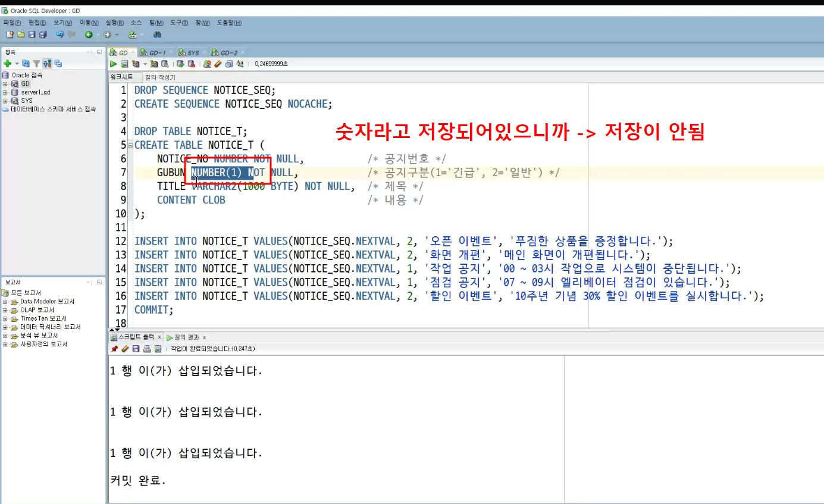Open the 실행(R) menu
This screenshot has height=504, width=824.
click(115, 23)
